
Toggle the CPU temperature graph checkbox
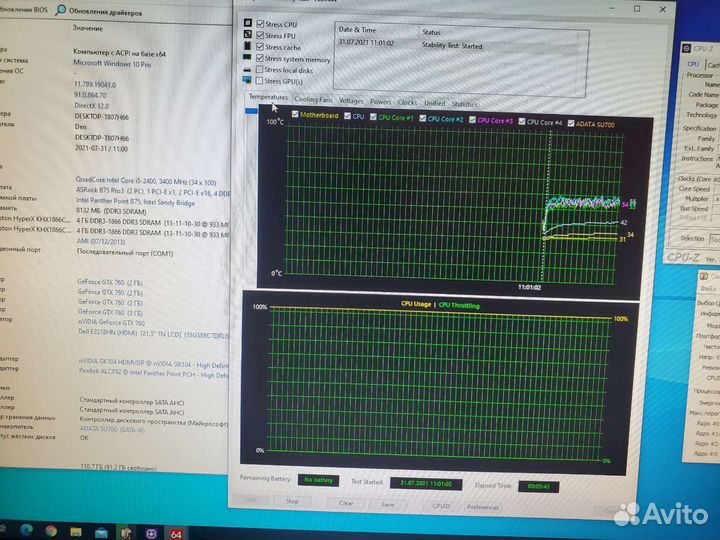click(x=348, y=116)
